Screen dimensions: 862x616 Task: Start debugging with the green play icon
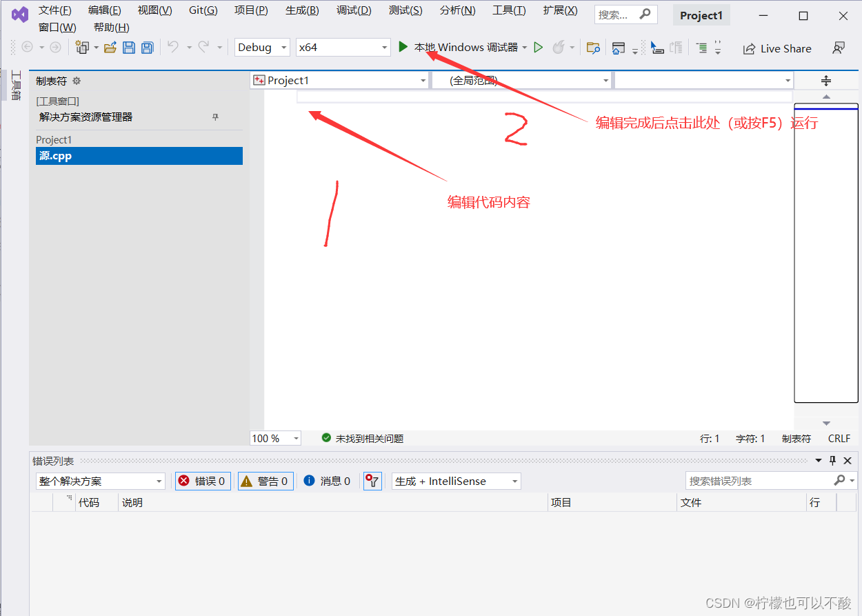[x=403, y=47]
